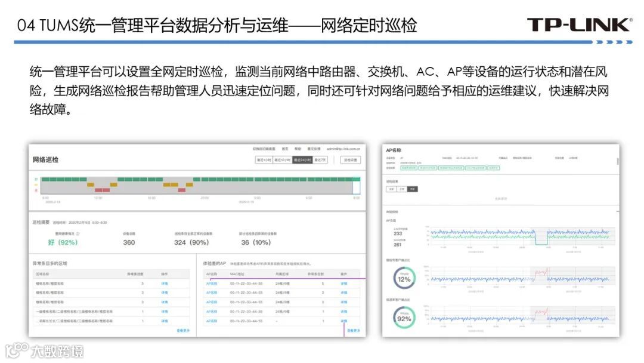This screenshot has width=644, height=363.
Task: Click the device total value 360
Action: coord(129,242)
